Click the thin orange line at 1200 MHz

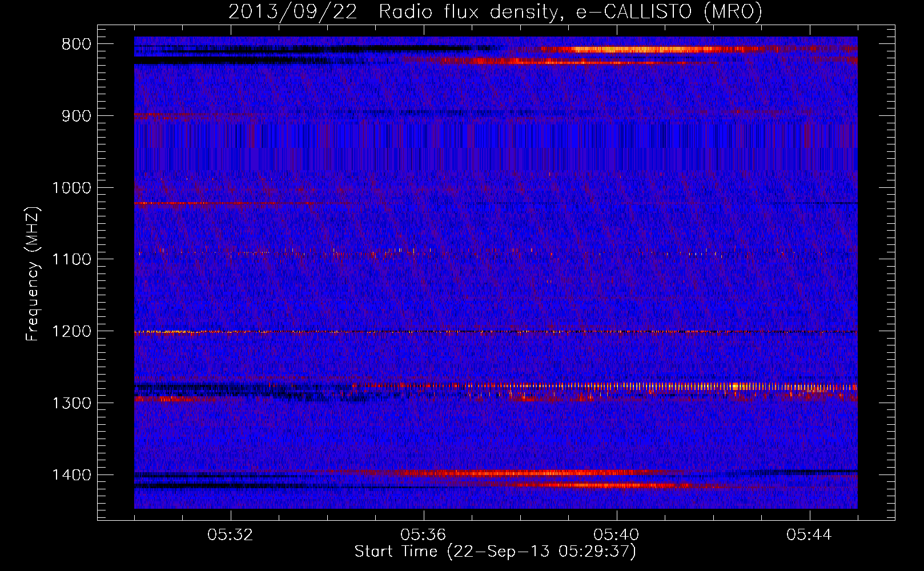496,332
